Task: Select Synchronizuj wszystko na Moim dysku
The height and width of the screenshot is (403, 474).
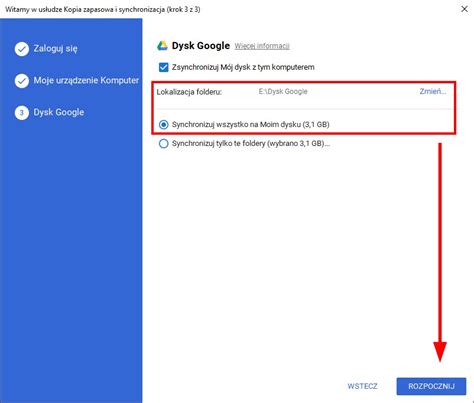Action: (163, 124)
